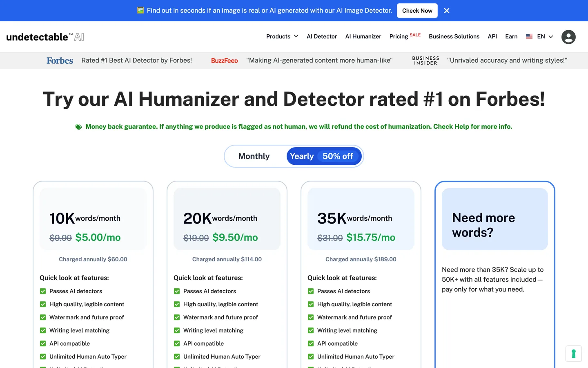Open the user account avatar icon
Screen dimensions: 588x368
[568, 37]
